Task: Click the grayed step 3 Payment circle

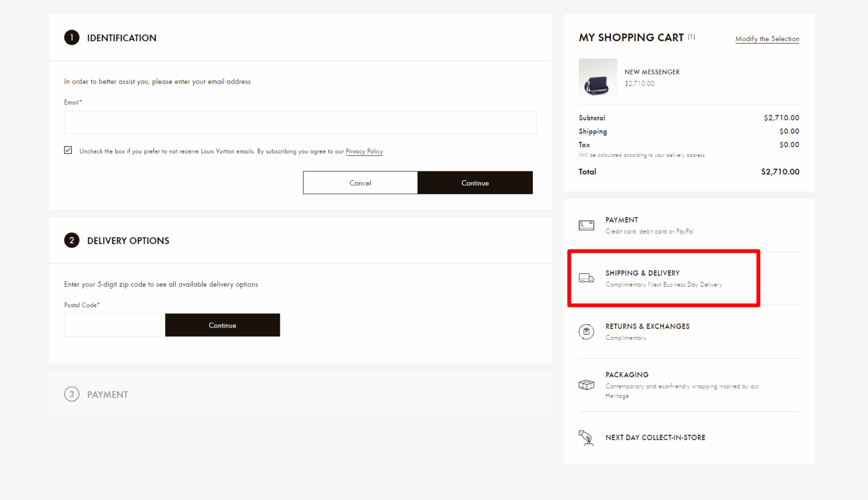Action: pyautogui.click(x=72, y=394)
